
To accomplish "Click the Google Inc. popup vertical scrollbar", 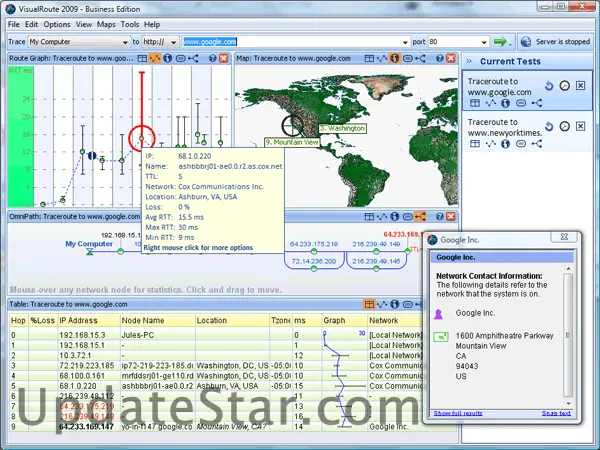I will 568,336.
